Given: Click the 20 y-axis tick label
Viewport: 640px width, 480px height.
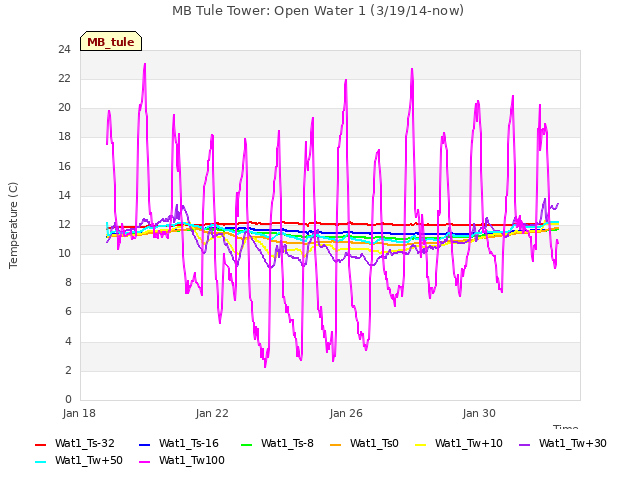Looking at the screenshot, I should (64, 108).
